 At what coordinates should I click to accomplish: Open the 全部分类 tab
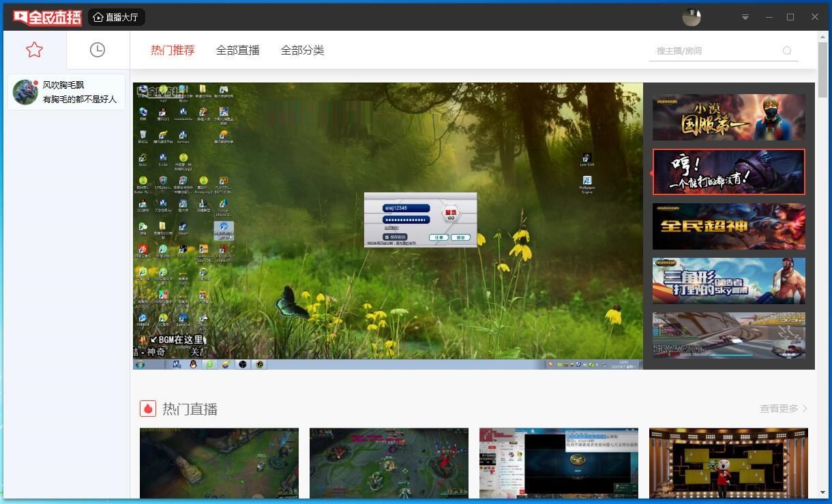[302, 50]
